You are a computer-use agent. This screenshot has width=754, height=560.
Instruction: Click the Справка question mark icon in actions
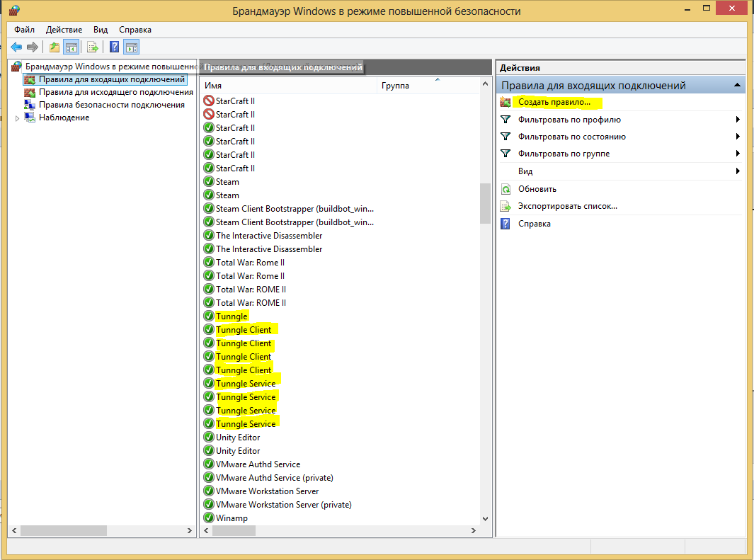pyautogui.click(x=505, y=224)
